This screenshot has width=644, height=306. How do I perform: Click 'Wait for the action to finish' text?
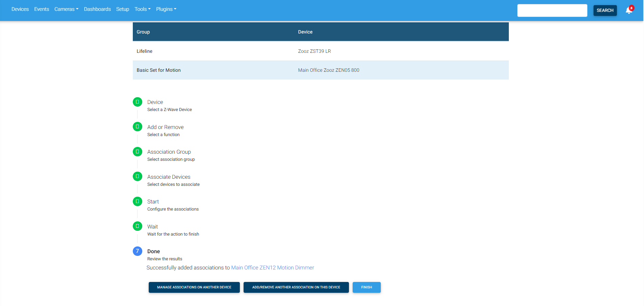click(173, 234)
